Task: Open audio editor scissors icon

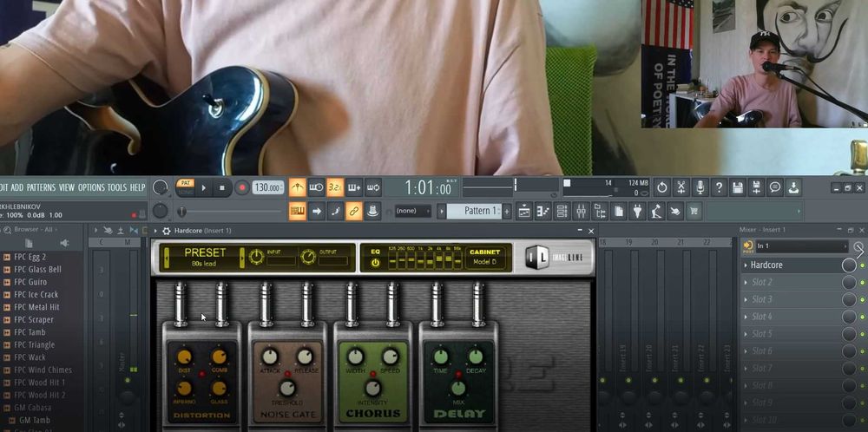Action: tap(681, 187)
